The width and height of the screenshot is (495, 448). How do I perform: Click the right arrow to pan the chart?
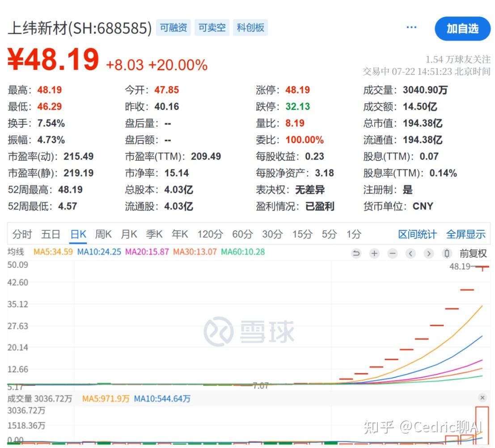coord(428,253)
